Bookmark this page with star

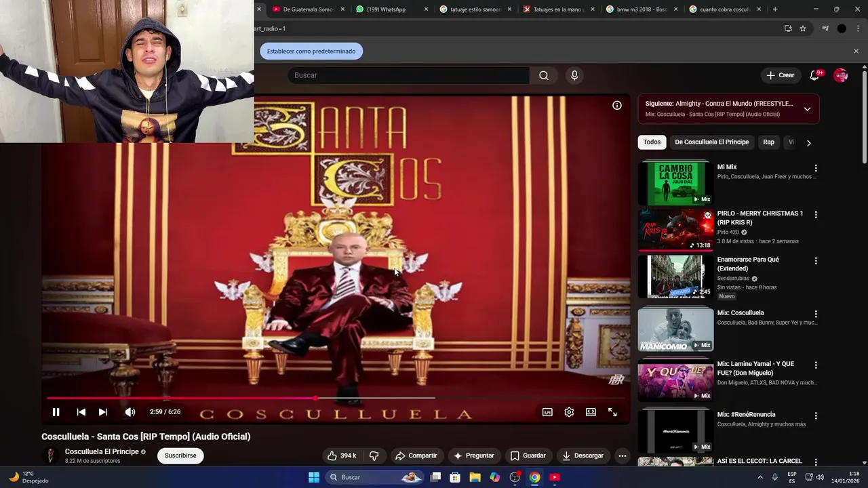pyautogui.click(x=803, y=28)
